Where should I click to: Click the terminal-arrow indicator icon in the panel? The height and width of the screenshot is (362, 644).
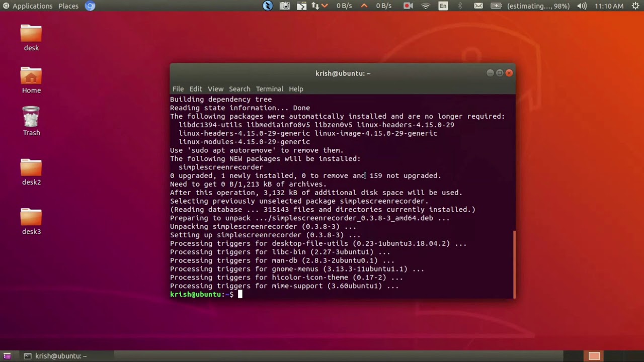click(x=301, y=6)
